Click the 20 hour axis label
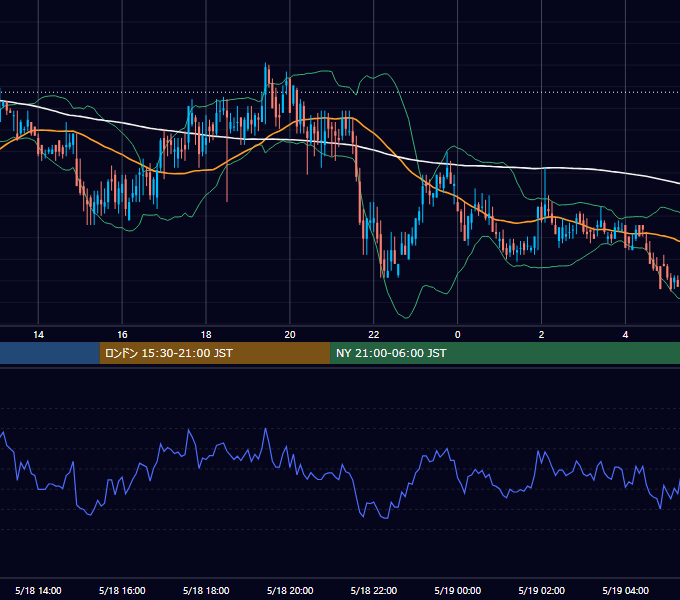Viewport: 680px width, 600px height. pyautogui.click(x=290, y=335)
